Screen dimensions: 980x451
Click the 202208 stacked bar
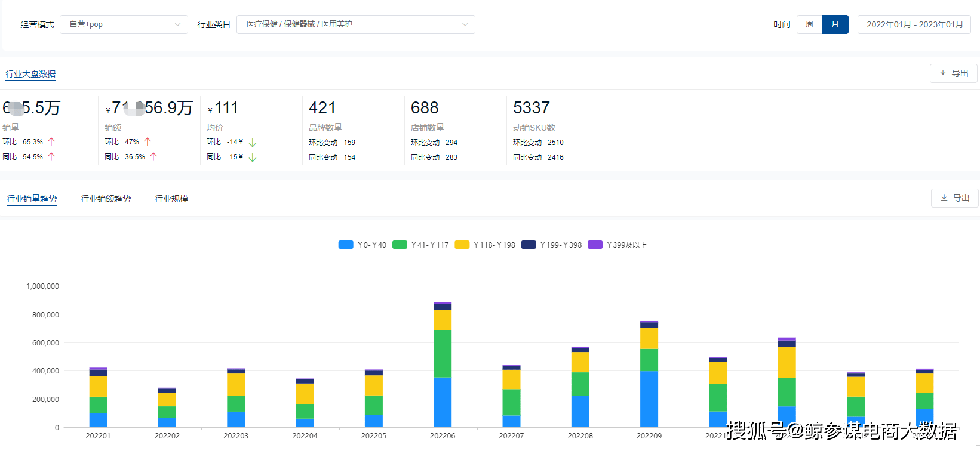pos(580,387)
